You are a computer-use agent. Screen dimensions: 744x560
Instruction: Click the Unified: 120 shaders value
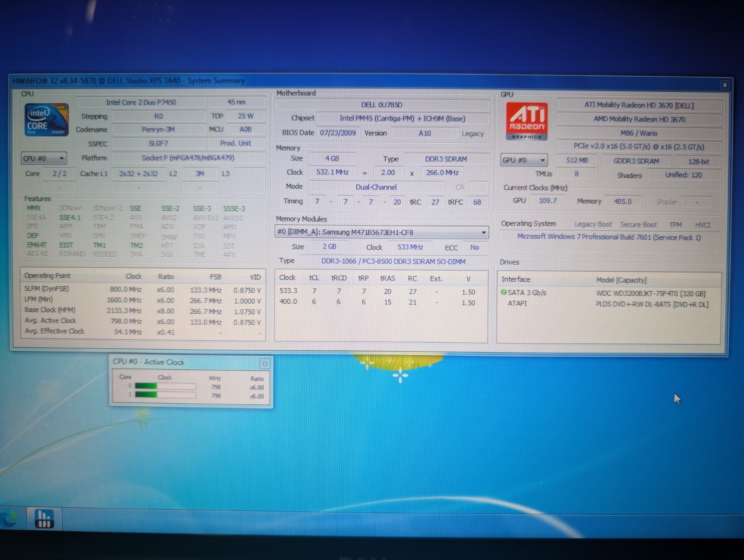[683, 175]
